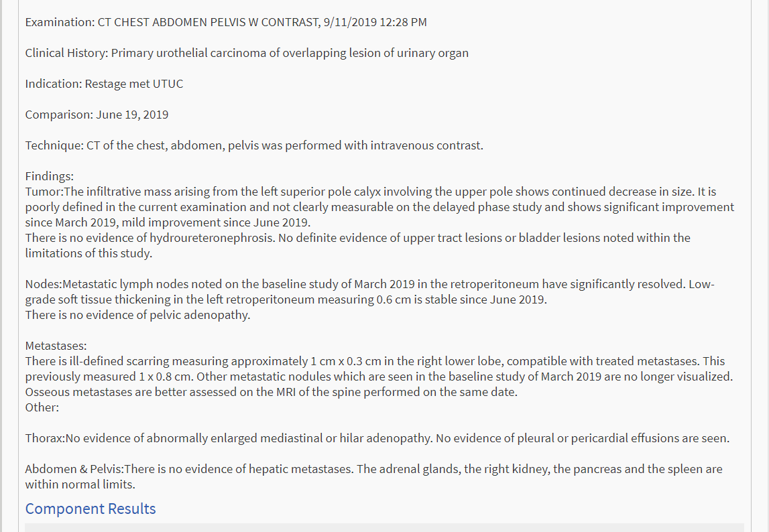Click the Technique line about intravenous contrast
769x532 pixels.
pyautogui.click(x=254, y=145)
